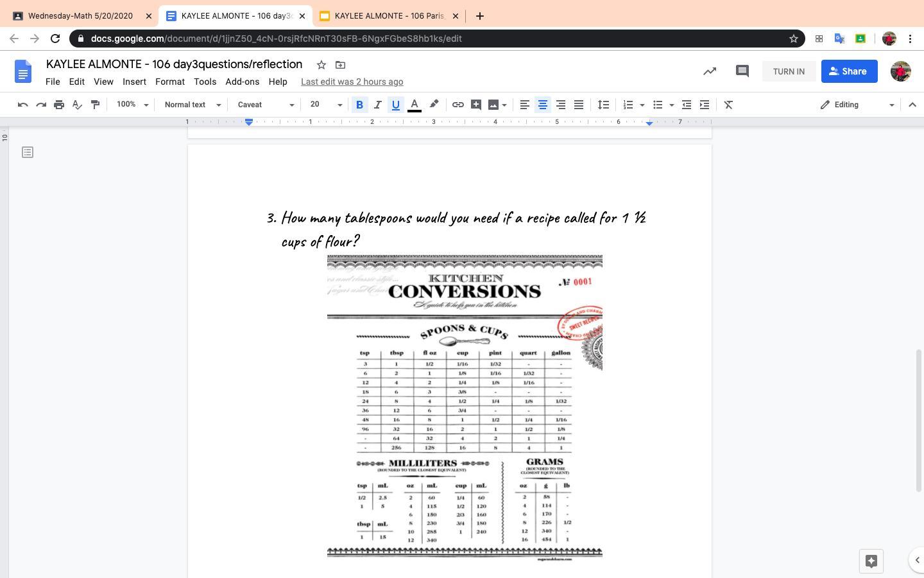
Task: Open the Format menu
Action: coord(170,82)
